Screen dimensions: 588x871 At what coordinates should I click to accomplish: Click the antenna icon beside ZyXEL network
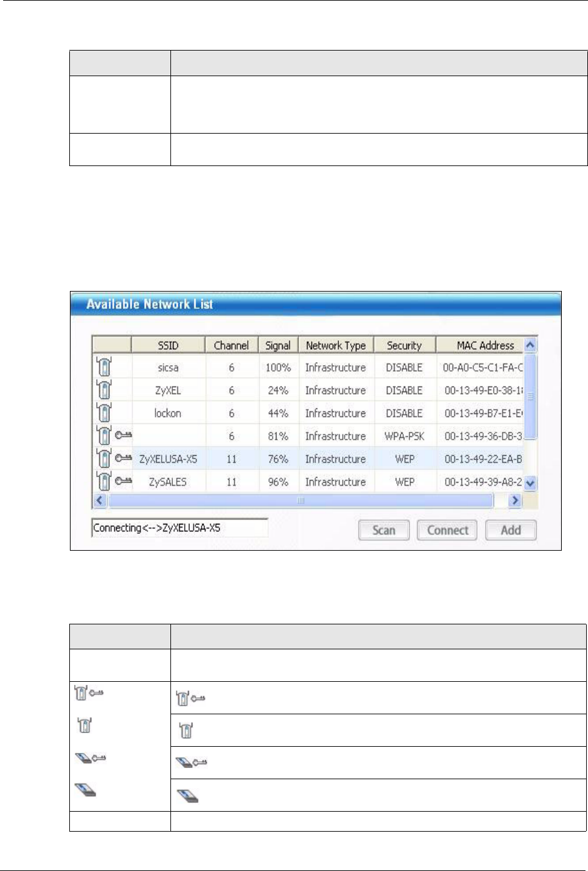coord(104,390)
